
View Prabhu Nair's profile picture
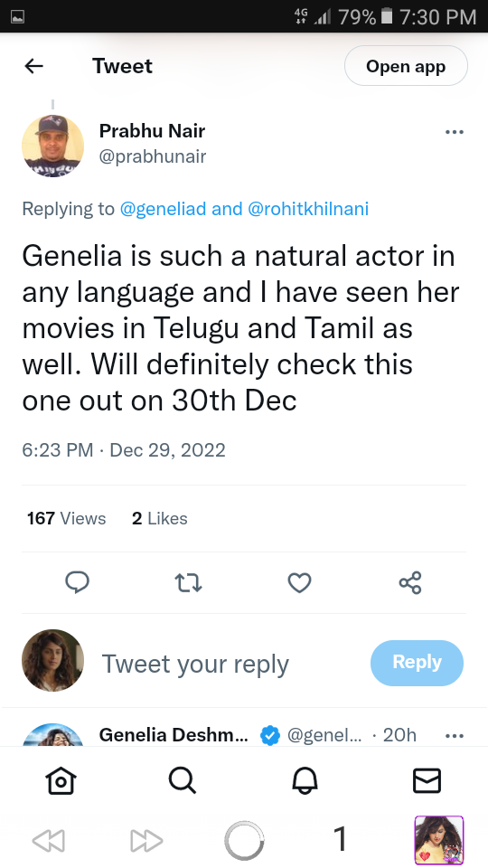(52, 146)
